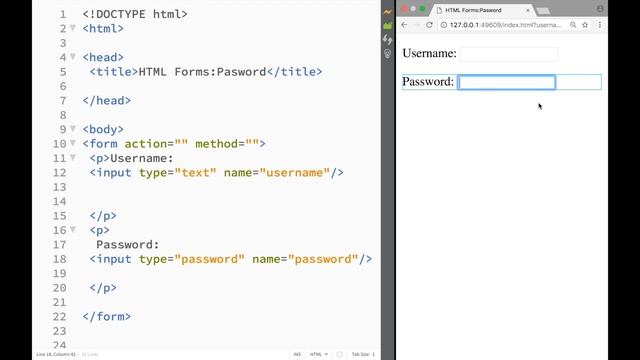Click the sync arrows icon in Brackets sidebar
This screenshot has height=360, width=640.
(x=387, y=39)
